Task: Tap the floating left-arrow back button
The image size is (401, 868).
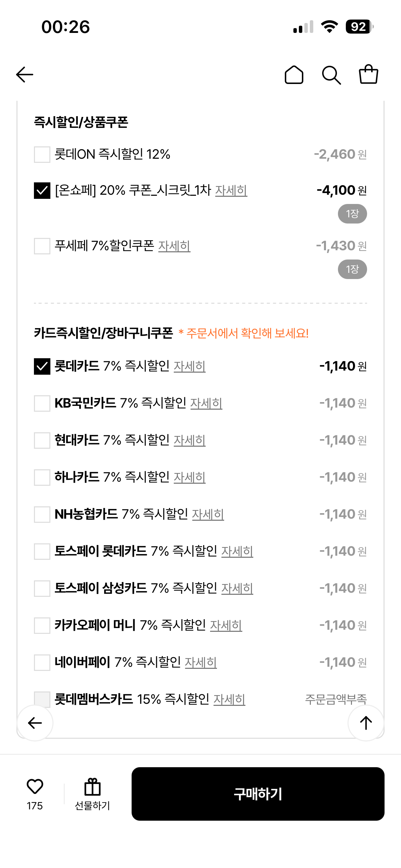Action: click(35, 723)
